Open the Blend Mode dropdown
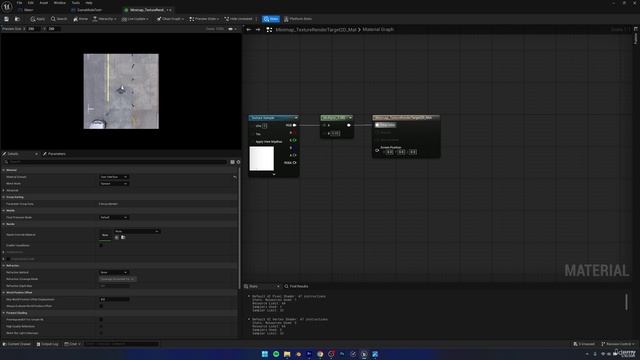 [114, 184]
